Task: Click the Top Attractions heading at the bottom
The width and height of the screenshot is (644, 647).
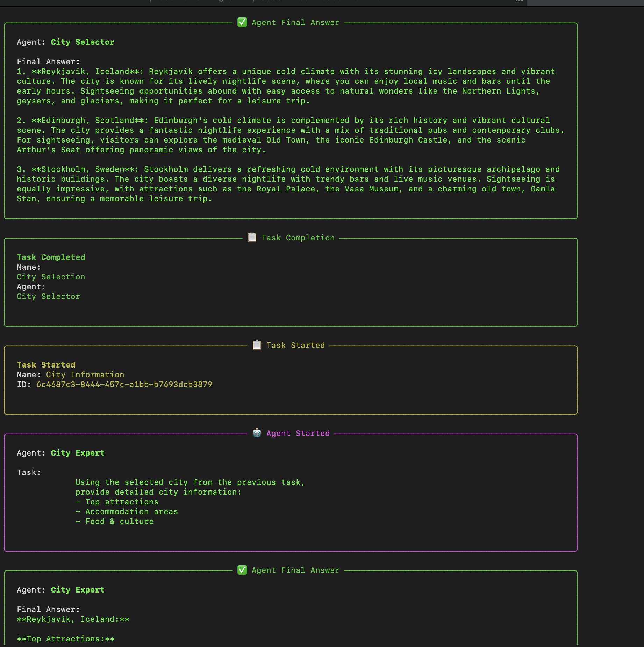Action: (x=66, y=639)
